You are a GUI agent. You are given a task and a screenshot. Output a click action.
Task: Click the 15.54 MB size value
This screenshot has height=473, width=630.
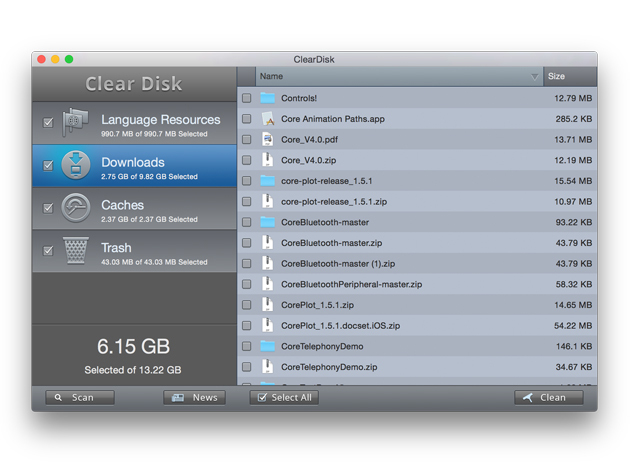[x=573, y=181]
